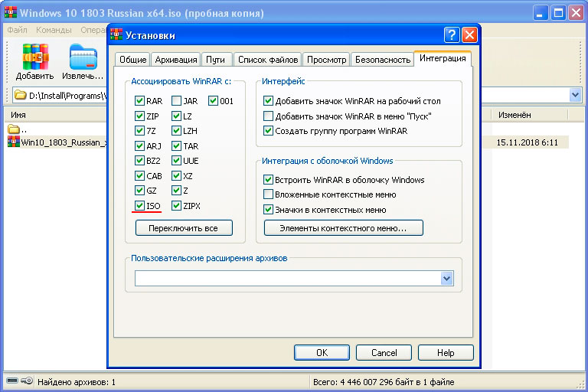Screen dimensions: 588x392
Task: Enable Добавить значок WinRAR в меню Пуск
Action: 268,116
